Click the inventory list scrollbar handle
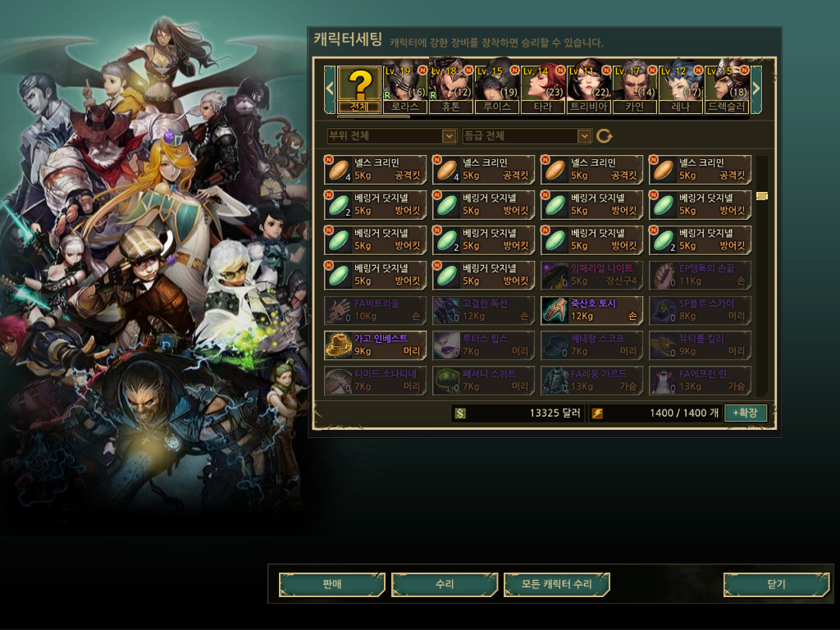The height and width of the screenshot is (630, 840). coord(762,196)
